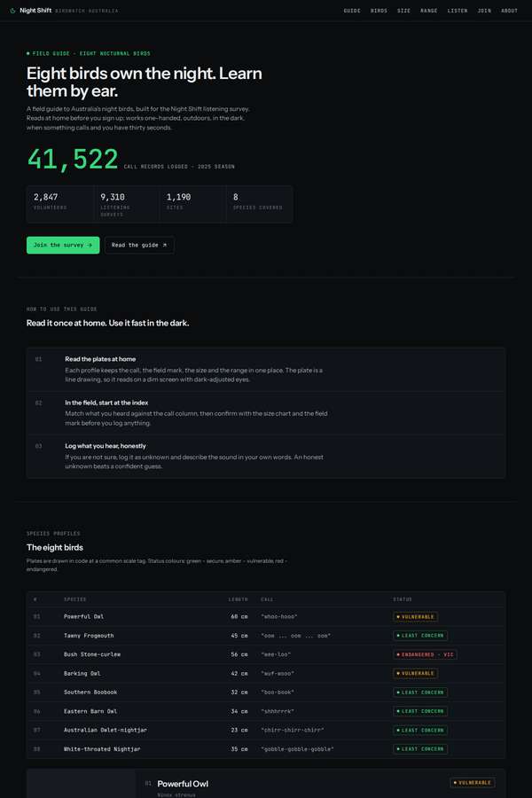
Task: Jump to the LISTEN section
Action: pos(458,11)
